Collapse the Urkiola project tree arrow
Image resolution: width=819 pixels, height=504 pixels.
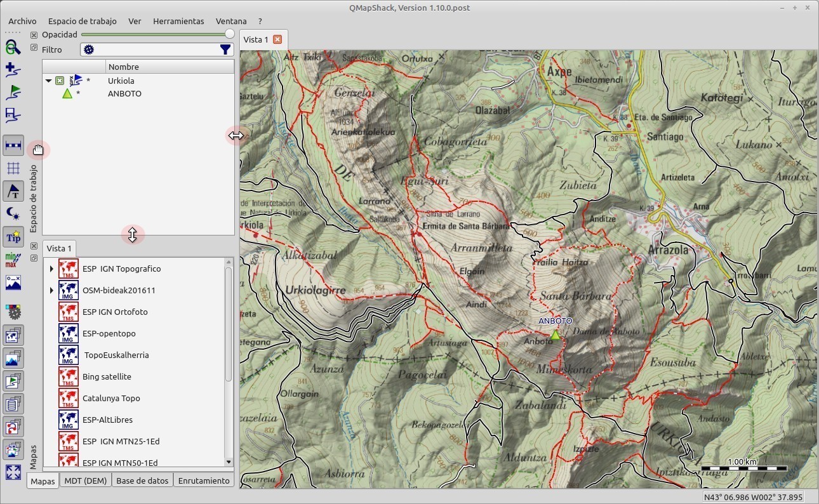pos(48,81)
